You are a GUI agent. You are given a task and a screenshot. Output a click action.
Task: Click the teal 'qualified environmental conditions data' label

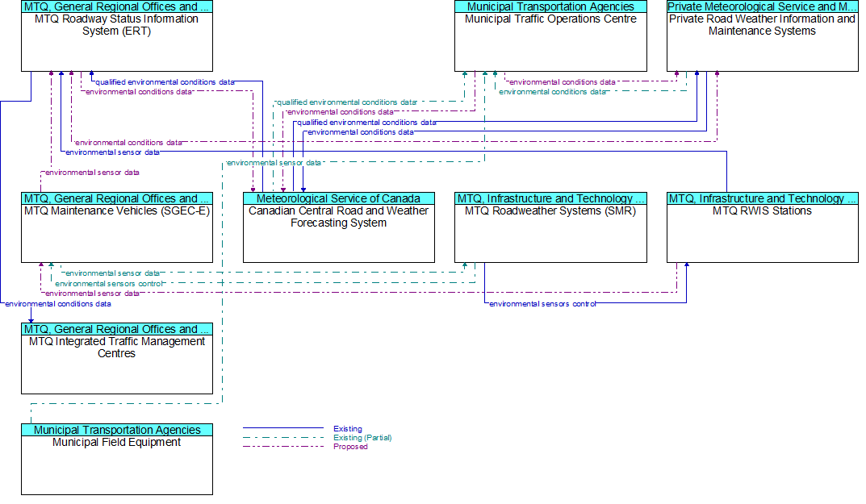pyautogui.click(x=347, y=102)
